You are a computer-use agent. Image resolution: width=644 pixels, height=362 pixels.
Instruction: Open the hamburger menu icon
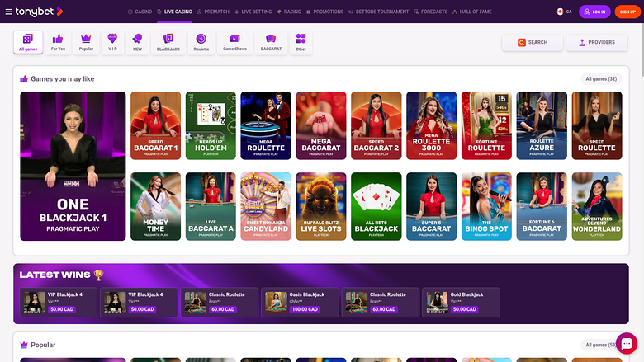tap(8, 12)
